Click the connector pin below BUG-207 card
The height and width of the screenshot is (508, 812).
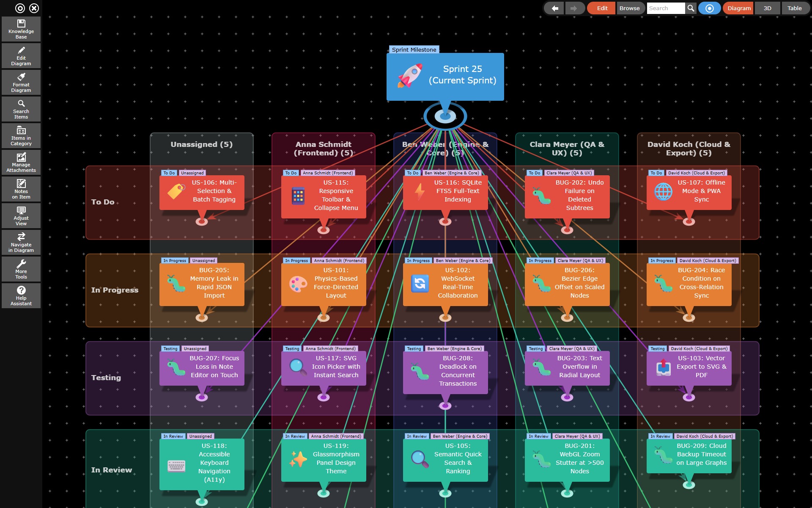(202, 397)
